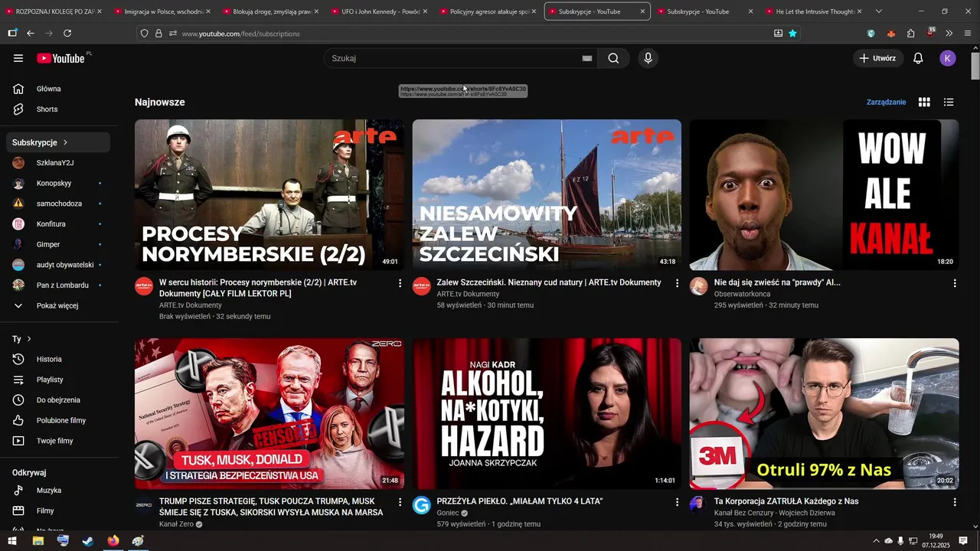
Task: Open Konopskyy subscription channel
Action: (58, 184)
